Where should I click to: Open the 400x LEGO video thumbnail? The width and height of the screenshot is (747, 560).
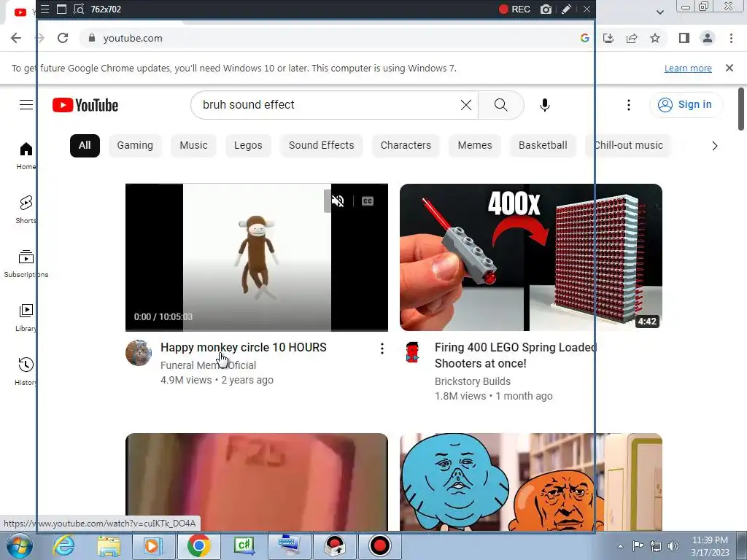click(531, 257)
